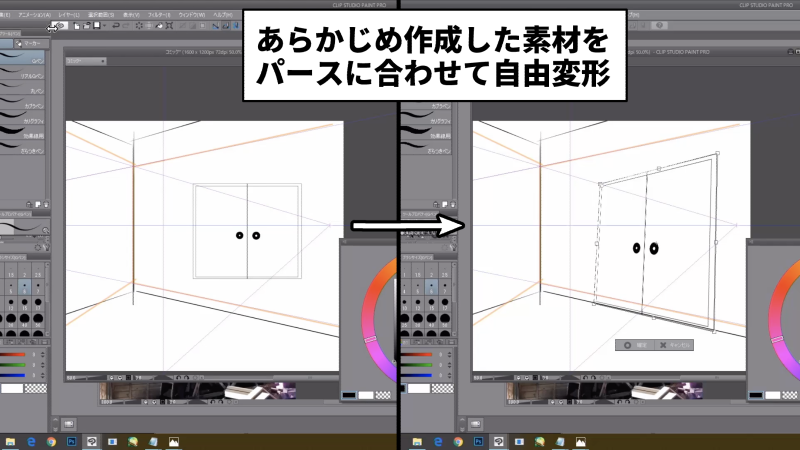Open レイヤー(L) menu

[x=69, y=15]
